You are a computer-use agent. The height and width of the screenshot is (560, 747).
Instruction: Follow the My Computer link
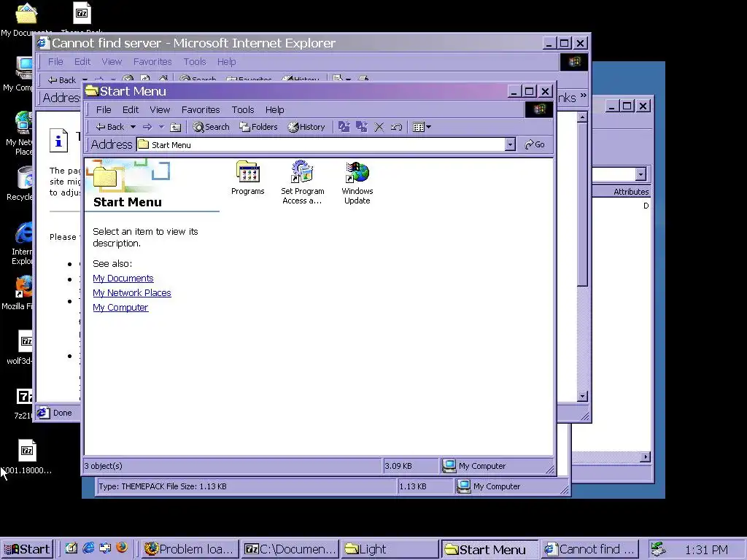point(120,308)
